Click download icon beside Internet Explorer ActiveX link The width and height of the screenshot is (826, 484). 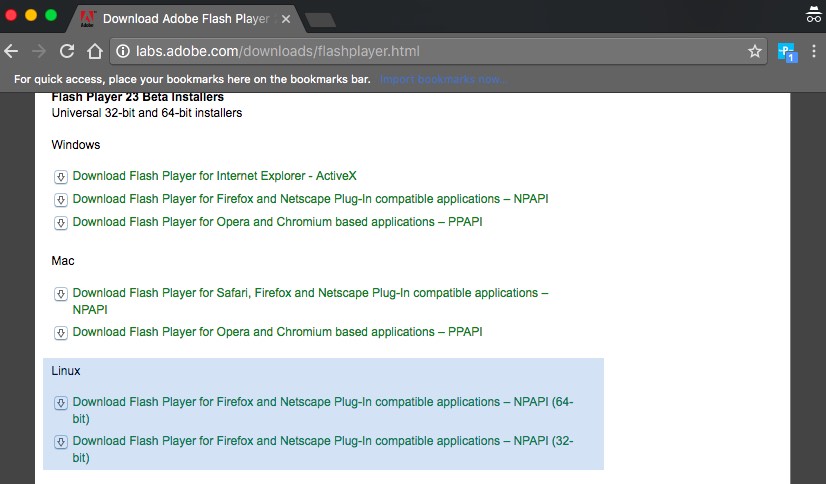60,176
